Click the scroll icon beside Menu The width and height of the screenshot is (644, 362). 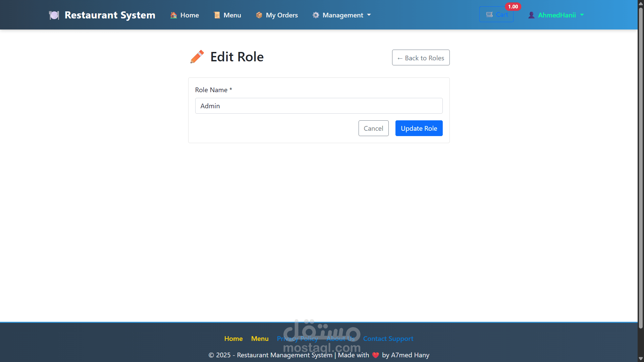click(x=217, y=15)
